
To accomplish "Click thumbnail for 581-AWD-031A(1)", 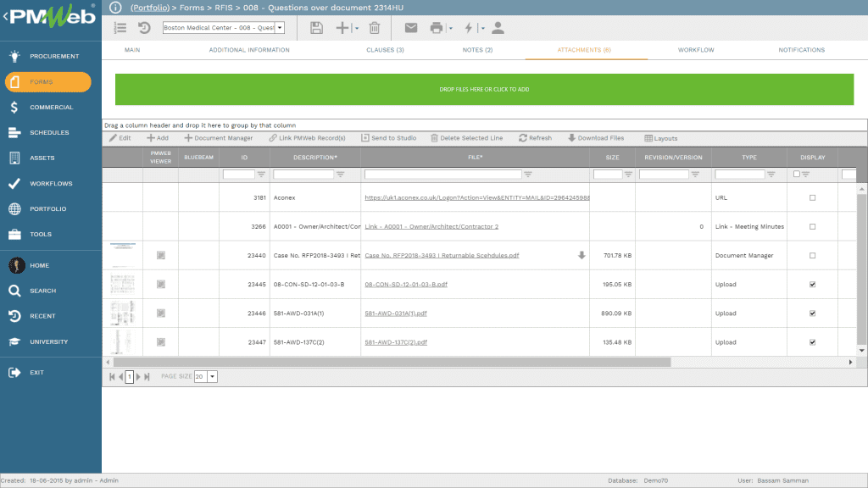I will point(122,313).
